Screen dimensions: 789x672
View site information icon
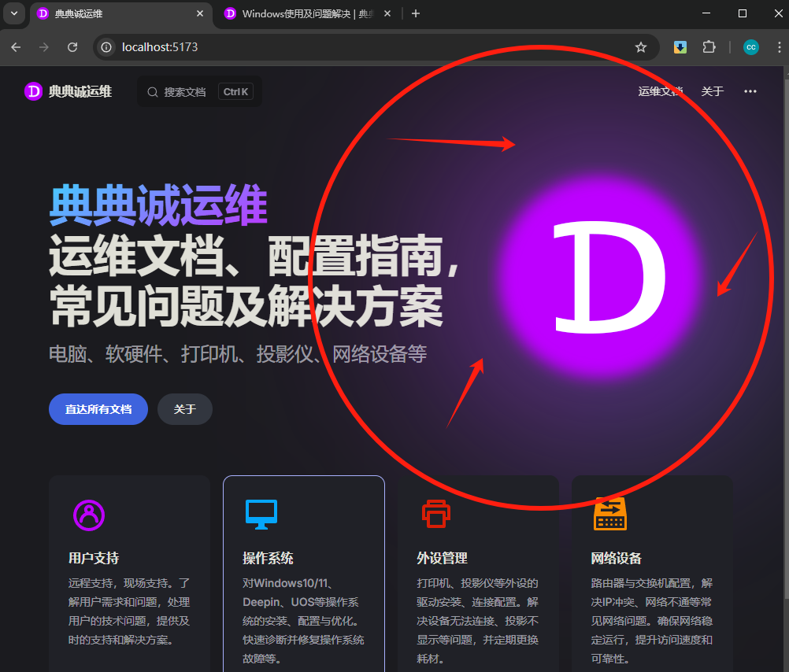[x=106, y=47]
